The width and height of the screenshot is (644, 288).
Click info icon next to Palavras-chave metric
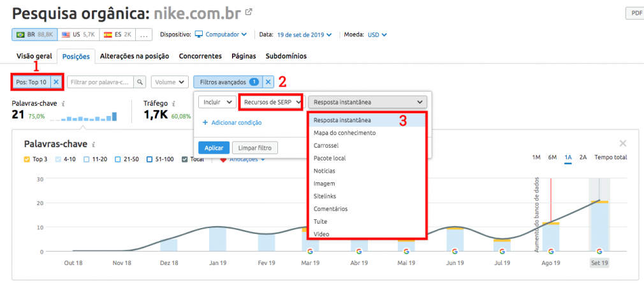pos(63,104)
